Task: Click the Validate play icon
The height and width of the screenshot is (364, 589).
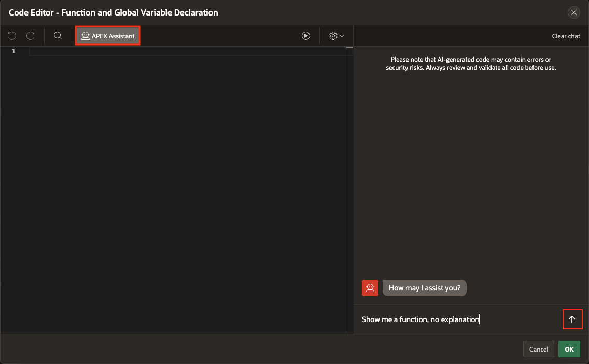Action: [306, 36]
